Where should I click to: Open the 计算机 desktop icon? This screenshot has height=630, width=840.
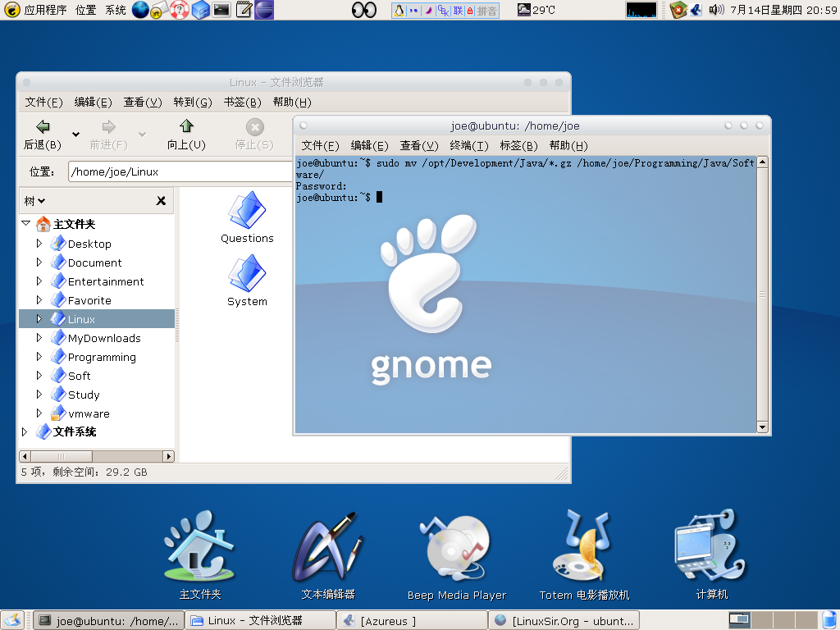(711, 555)
